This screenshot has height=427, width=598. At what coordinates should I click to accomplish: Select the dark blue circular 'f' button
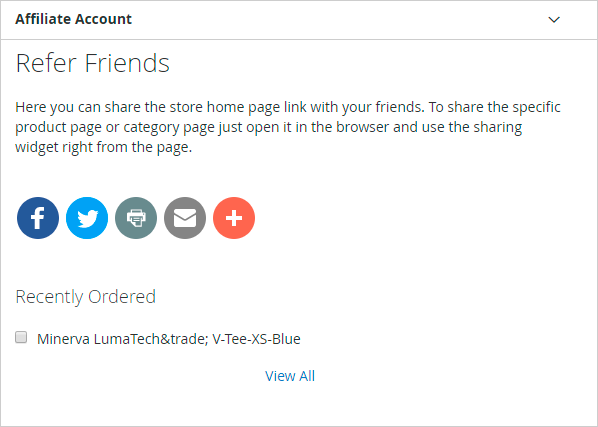[x=38, y=218]
